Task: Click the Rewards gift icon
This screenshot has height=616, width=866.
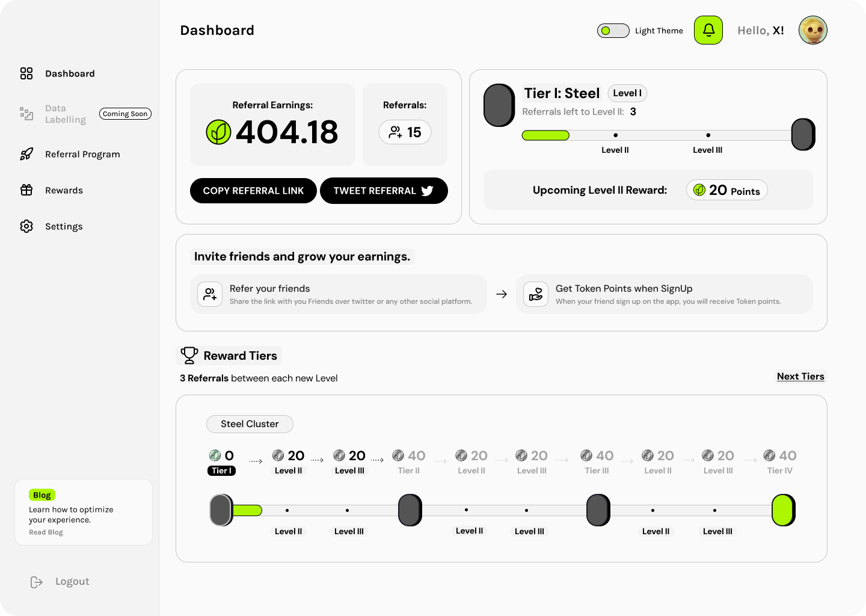Action: 26,190
